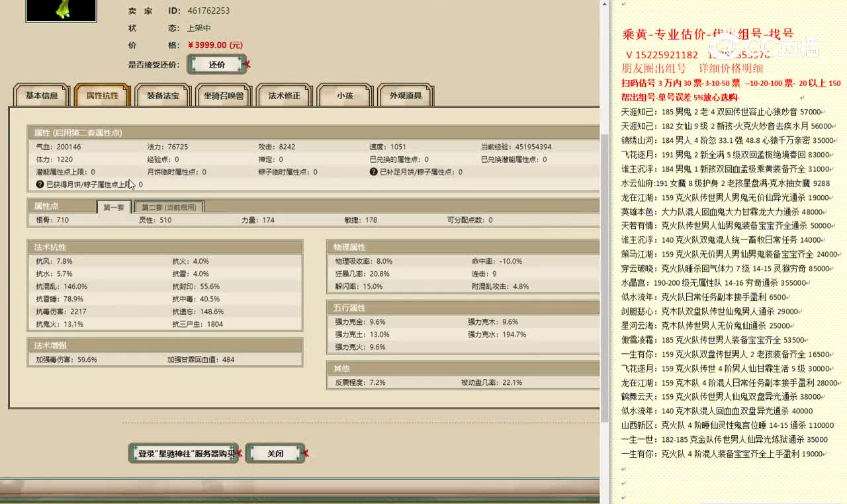Click the 根骨: 710 value
This screenshot has width=847, height=504.
[x=52, y=220]
